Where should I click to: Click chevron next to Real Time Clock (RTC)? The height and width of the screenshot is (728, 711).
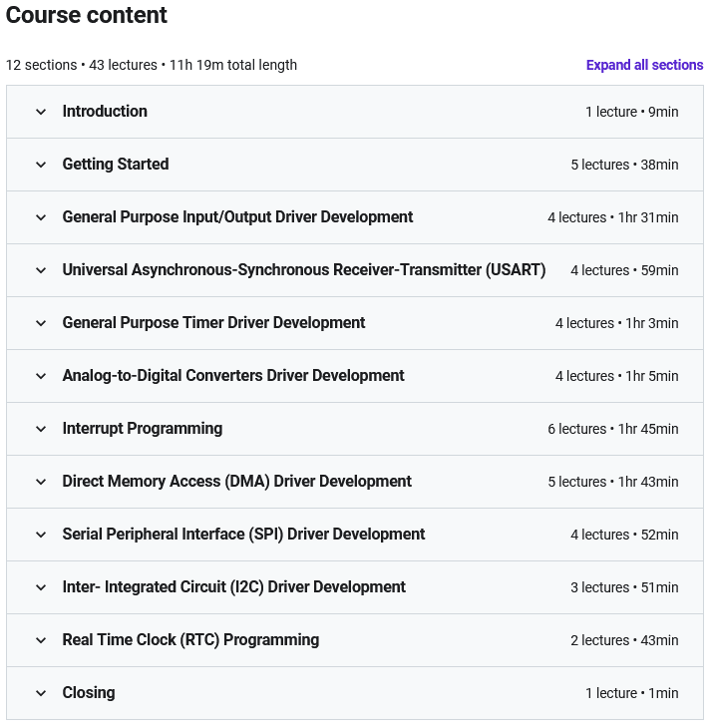pyautogui.click(x=41, y=640)
